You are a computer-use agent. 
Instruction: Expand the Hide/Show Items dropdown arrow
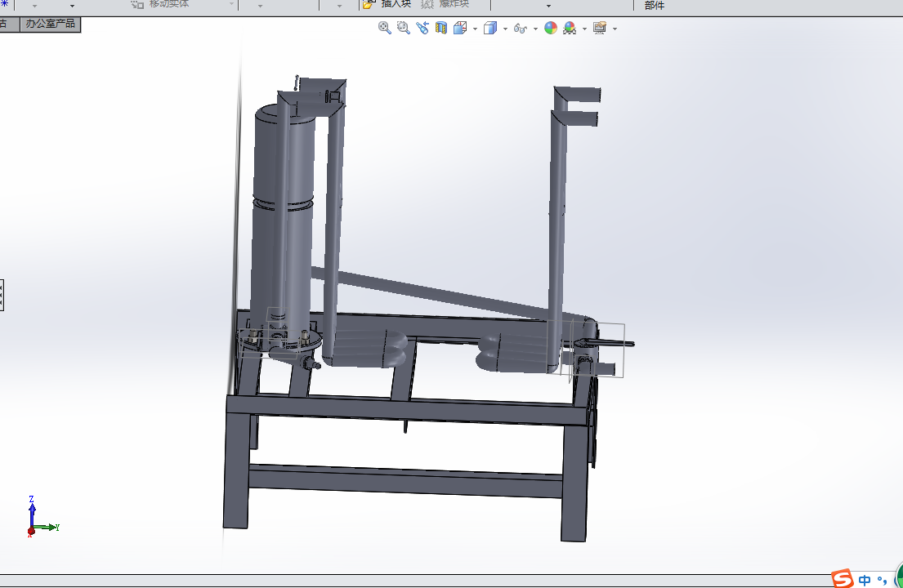535,29
